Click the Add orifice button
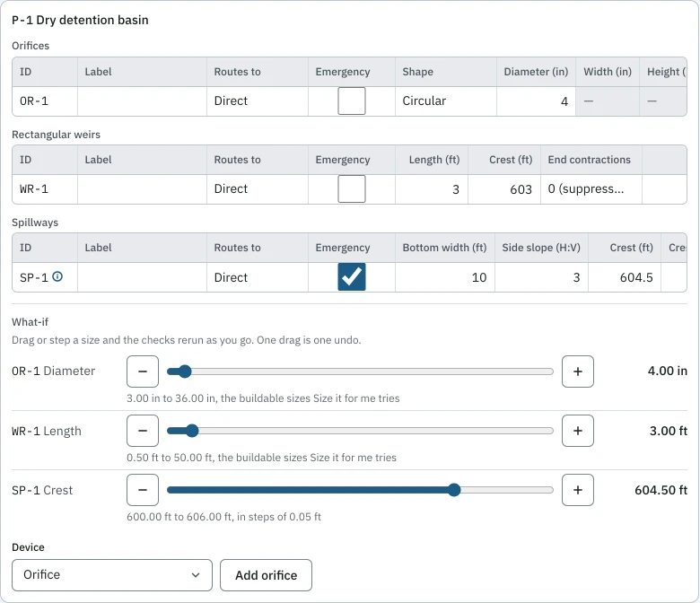This screenshot has width=700, height=603. point(266,575)
